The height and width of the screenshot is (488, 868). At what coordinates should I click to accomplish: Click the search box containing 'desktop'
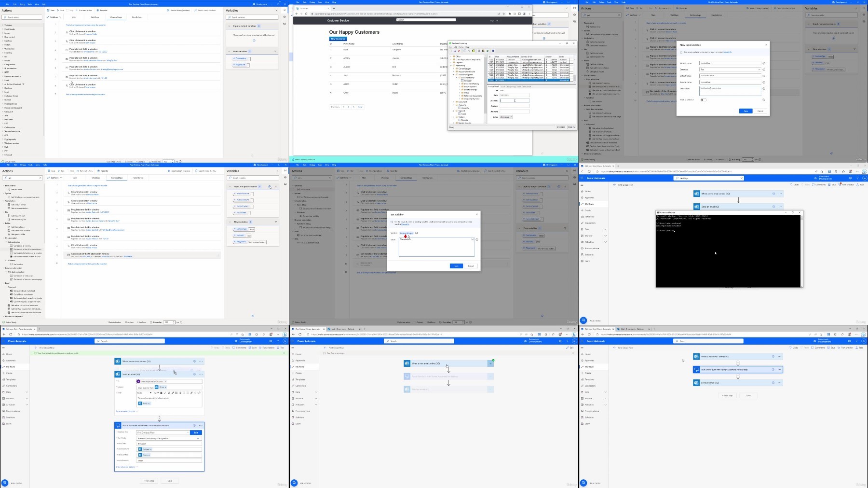708,178
